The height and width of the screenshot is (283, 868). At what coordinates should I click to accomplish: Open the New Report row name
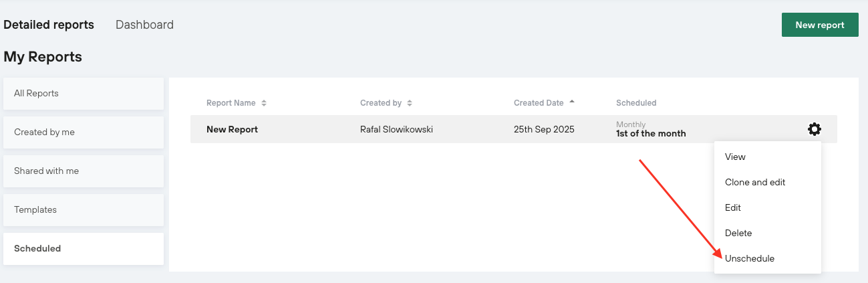click(x=232, y=129)
